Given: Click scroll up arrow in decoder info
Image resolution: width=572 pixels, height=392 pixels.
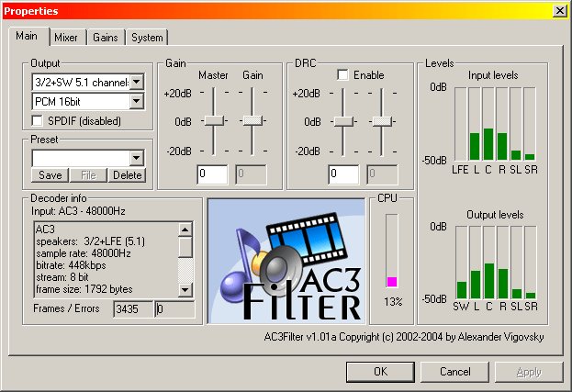Looking at the screenshot, I should tap(185, 230).
